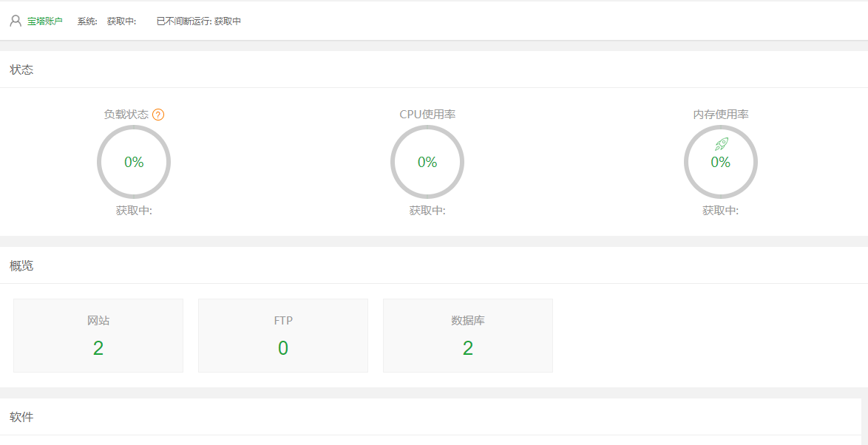Click the 状态 section heading

21,69
